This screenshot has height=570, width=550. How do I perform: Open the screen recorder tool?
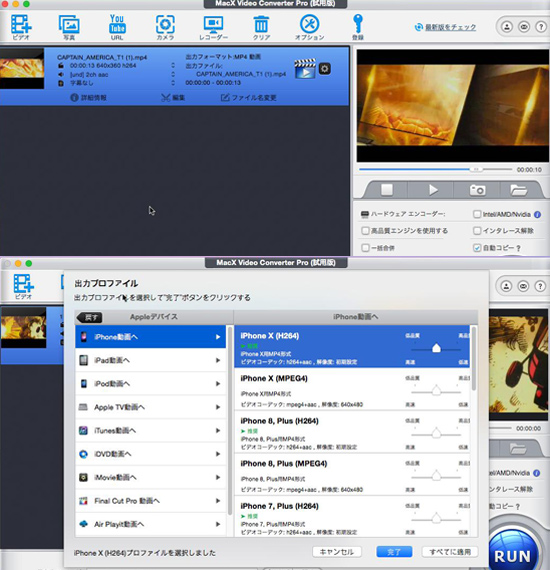tap(213, 27)
